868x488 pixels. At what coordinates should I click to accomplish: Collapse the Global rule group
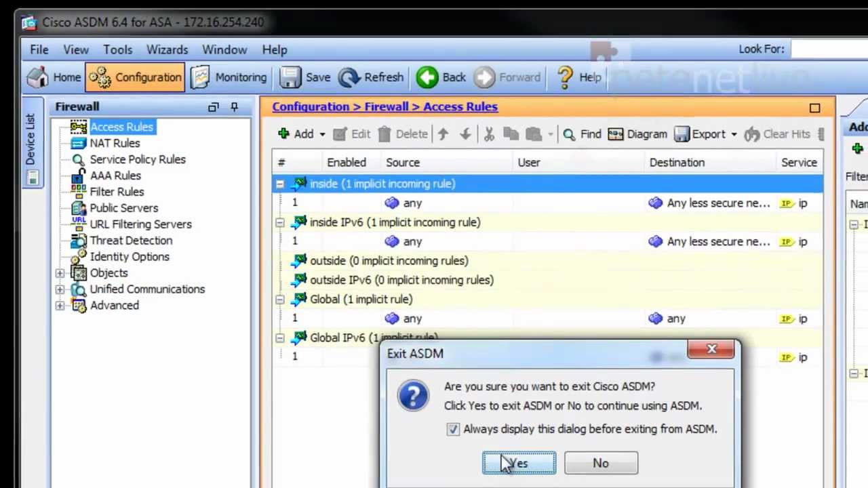click(279, 299)
